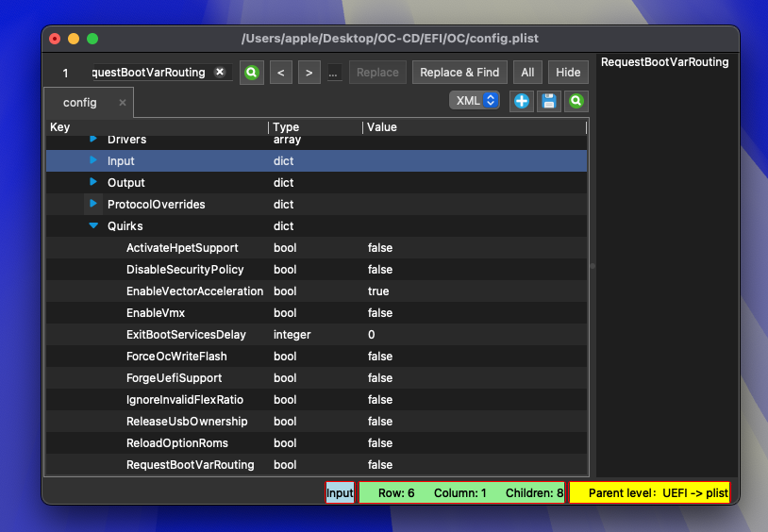This screenshot has height=532, width=768.
Task: Expand the Drivers array row
Action: (93, 139)
